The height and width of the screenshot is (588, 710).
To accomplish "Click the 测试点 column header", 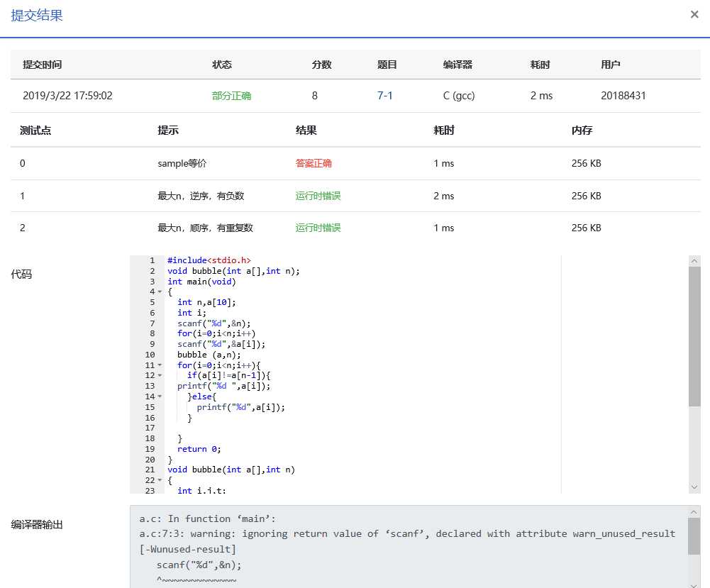I will (35, 131).
